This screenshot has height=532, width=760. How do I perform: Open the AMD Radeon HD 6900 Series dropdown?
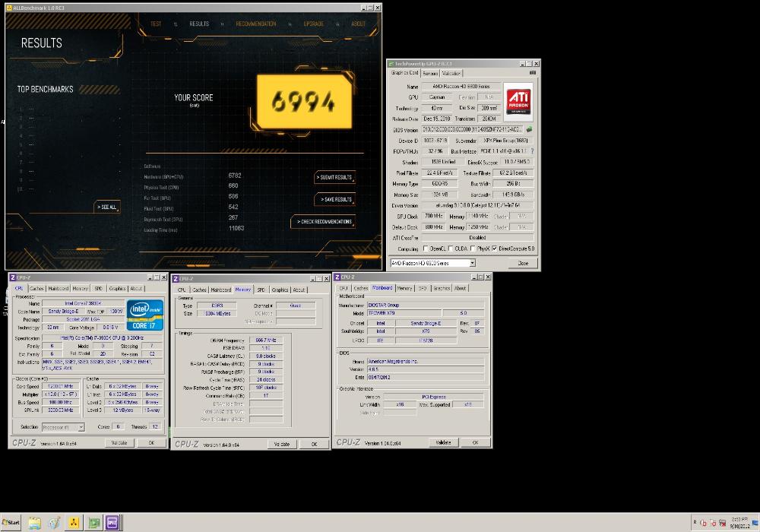pos(472,263)
